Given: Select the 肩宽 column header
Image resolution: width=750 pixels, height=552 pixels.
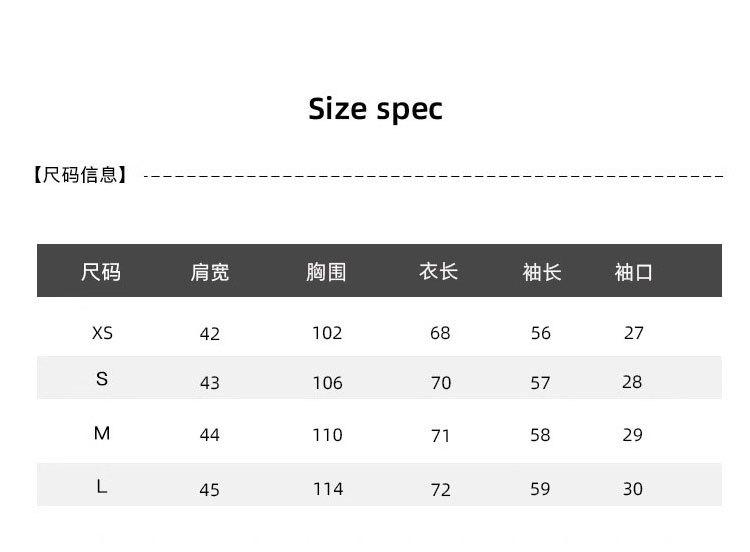Looking at the screenshot, I should coord(210,272).
